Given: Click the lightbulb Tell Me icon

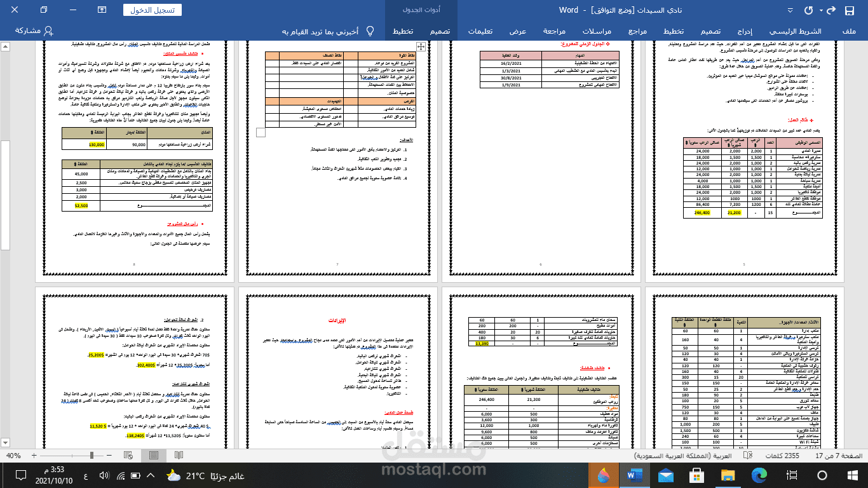Looking at the screenshot, I should 370,31.
